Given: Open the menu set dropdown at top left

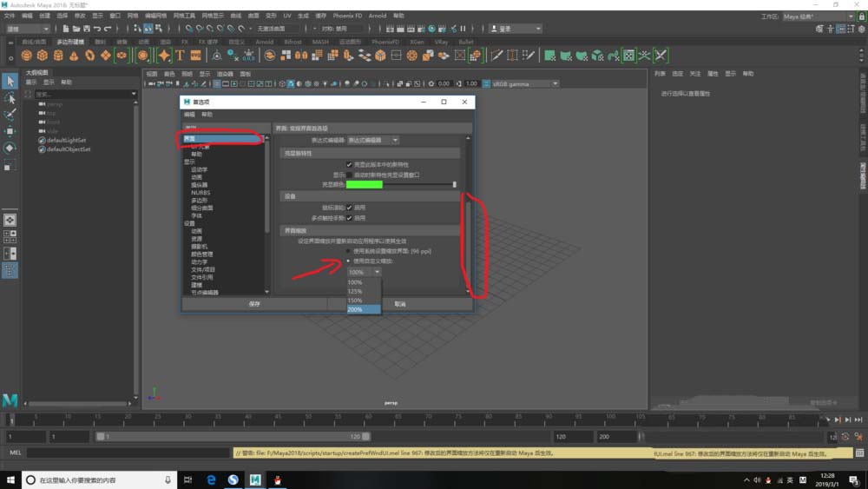Looking at the screenshot, I should (x=28, y=29).
